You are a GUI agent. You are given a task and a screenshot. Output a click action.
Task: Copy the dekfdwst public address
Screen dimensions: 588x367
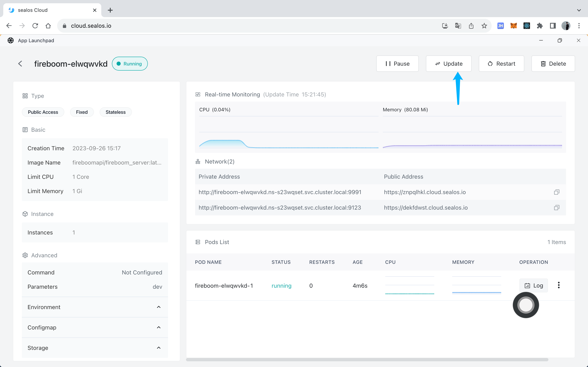[556, 208]
